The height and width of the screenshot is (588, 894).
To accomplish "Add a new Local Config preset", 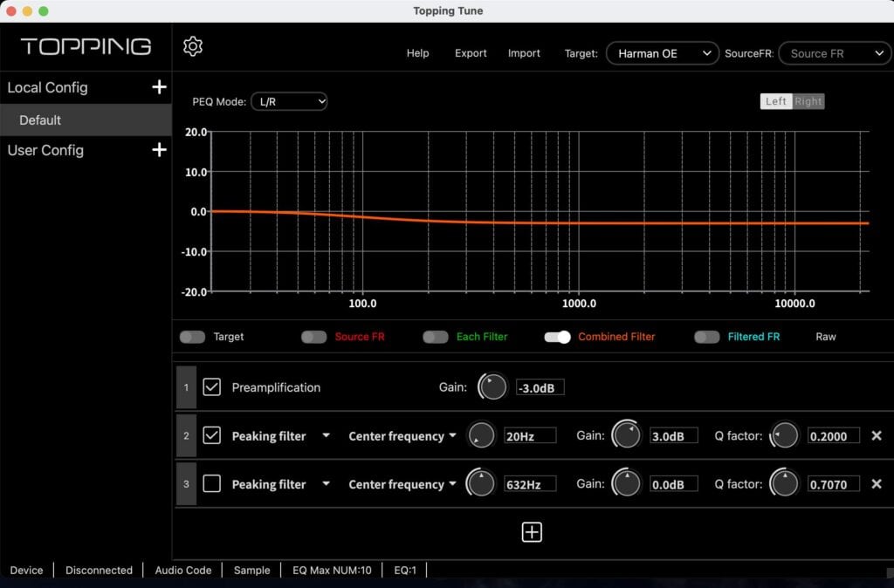I will 159,87.
